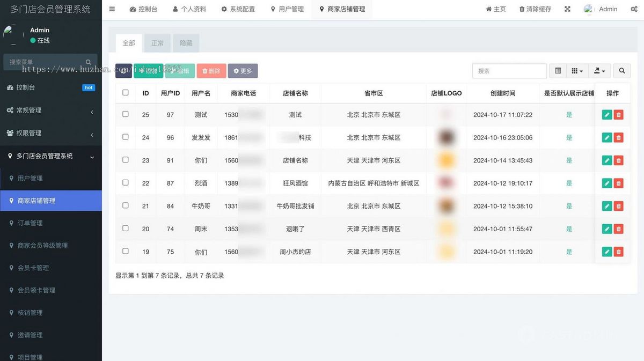Click inside the table search input field
The height and width of the screenshot is (361, 644).
click(x=509, y=70)
